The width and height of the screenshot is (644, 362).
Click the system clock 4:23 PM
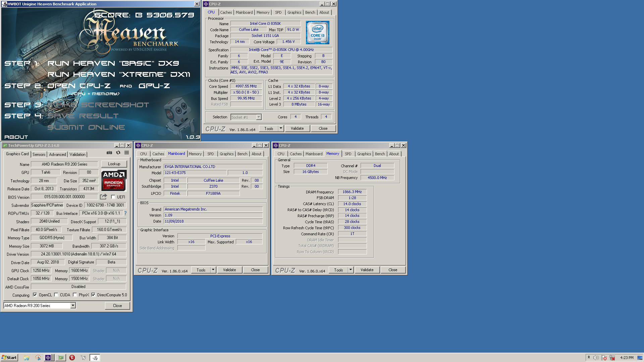tap(627, 358)
